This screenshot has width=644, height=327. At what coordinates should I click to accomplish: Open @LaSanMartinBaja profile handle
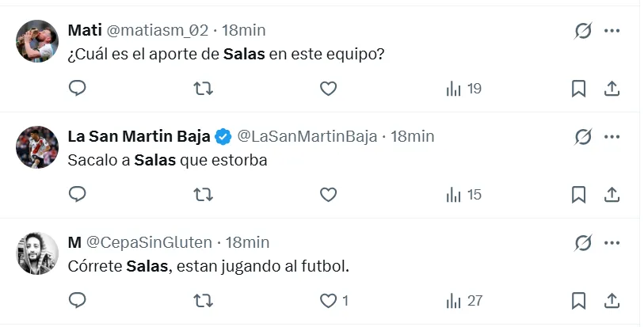click(x=307, y=136)
